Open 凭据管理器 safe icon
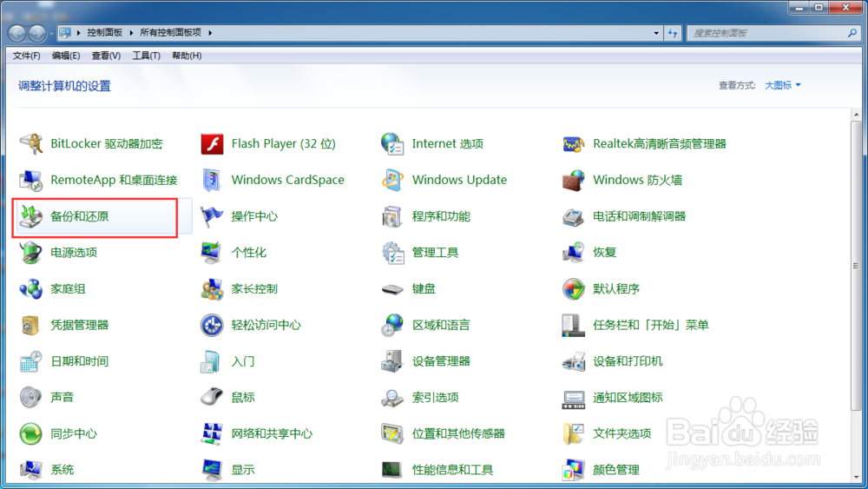The height and width of the screenshot is (489, 868). point(31,325)
